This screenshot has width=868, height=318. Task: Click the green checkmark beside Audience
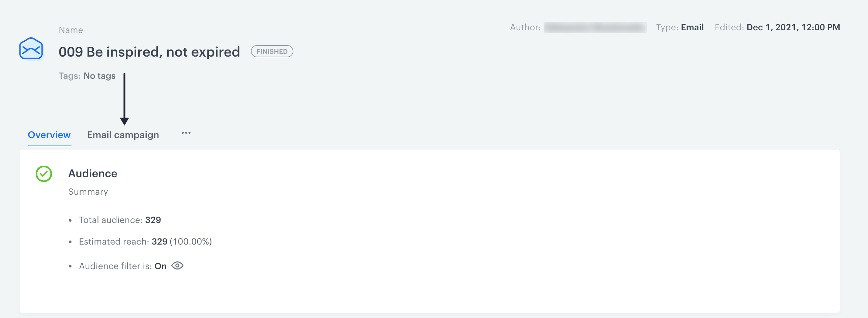pos(44,174)
